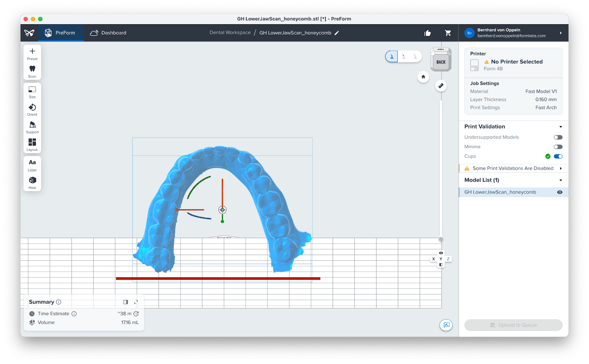Open the Dental Workspace breadcrumb link
This screenshot has height=364, width=589.
pos(230,33)
